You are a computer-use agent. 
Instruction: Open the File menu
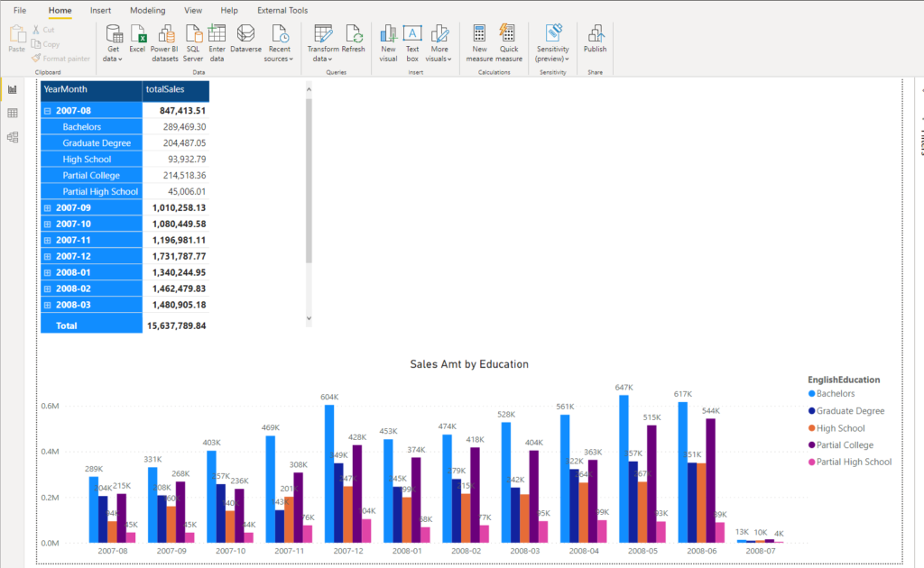[x=20, y=10]
